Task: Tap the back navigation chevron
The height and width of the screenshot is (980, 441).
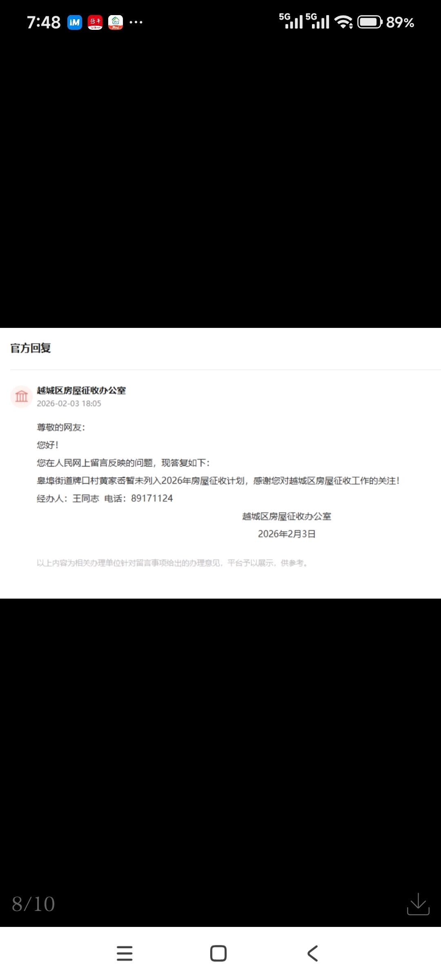Action: (312, 953)
